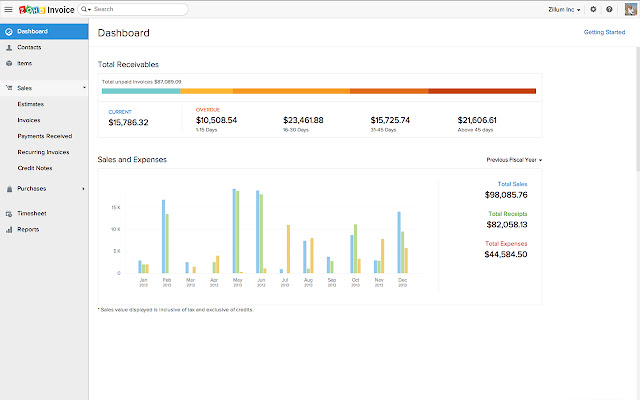This screenshot has height=400, width=640.
Task: Click the Getting Started link
Action: pos(604,32)
